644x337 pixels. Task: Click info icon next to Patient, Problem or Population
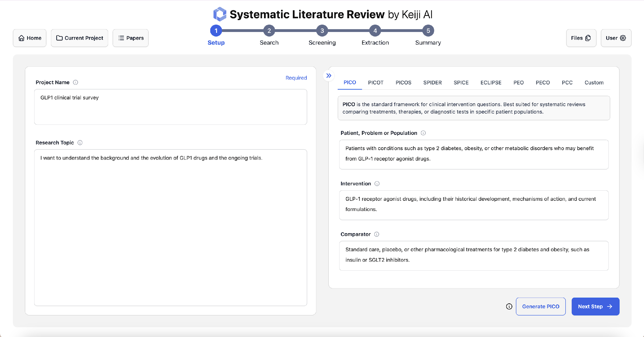(x=423, y=133)
